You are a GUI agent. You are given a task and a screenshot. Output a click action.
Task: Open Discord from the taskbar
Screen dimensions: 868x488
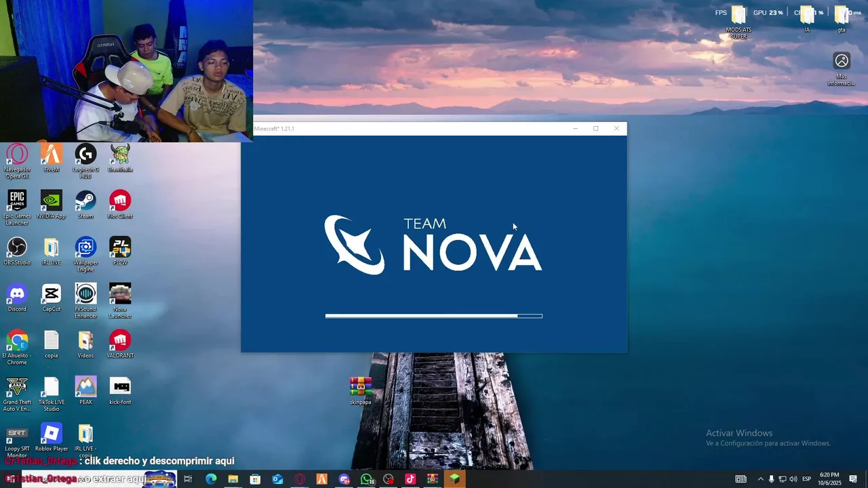pos(344,479)
